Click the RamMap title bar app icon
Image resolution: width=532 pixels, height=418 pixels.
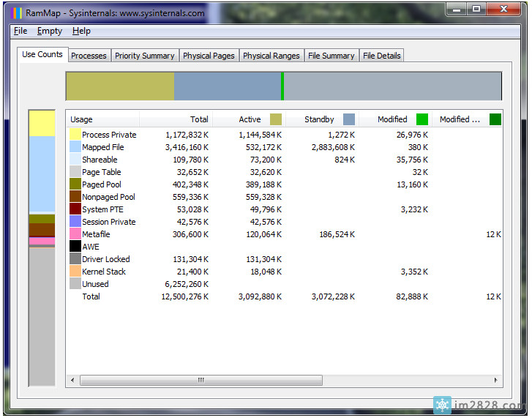click(x=17, y=12)
